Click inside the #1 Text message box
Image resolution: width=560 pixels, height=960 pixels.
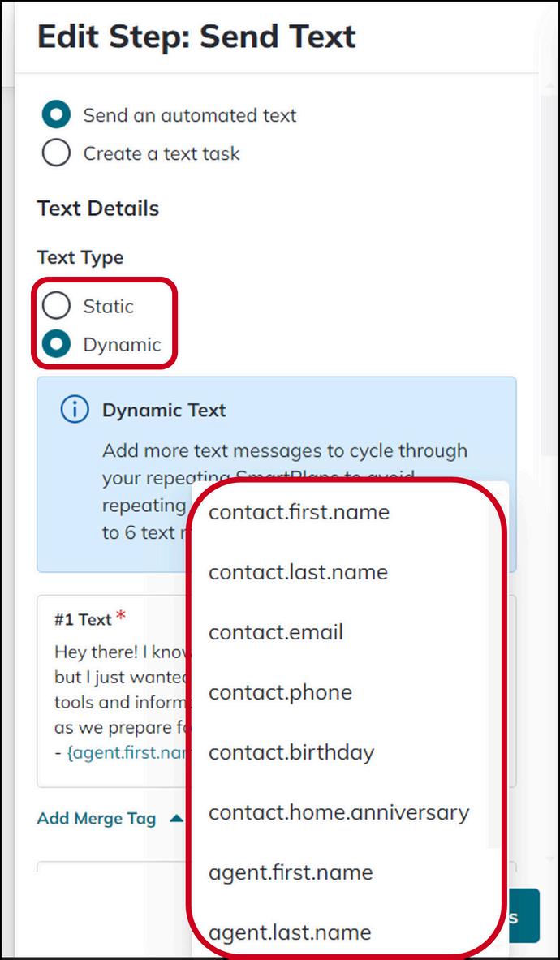[114, 691]
